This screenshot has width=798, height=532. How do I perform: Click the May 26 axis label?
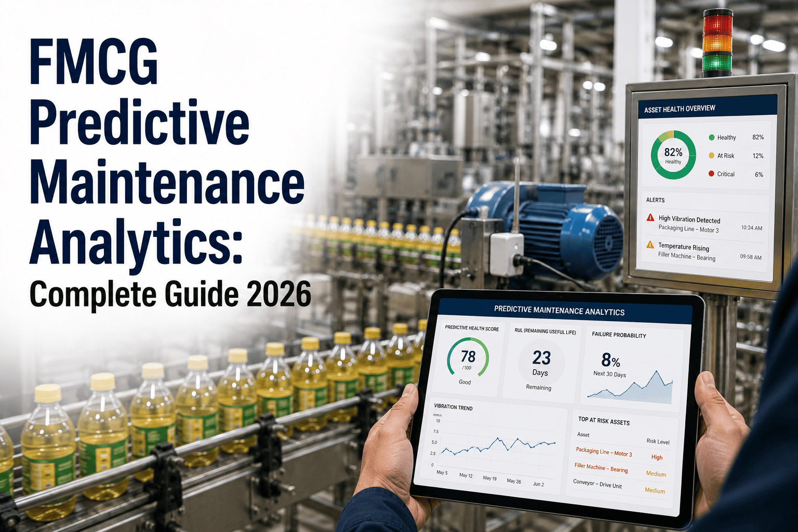513,481
